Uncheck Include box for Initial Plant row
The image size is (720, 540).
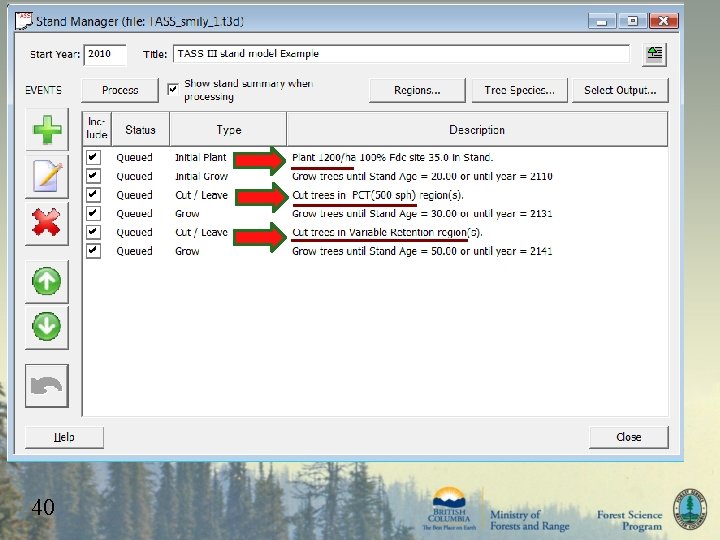coord(93,157)
